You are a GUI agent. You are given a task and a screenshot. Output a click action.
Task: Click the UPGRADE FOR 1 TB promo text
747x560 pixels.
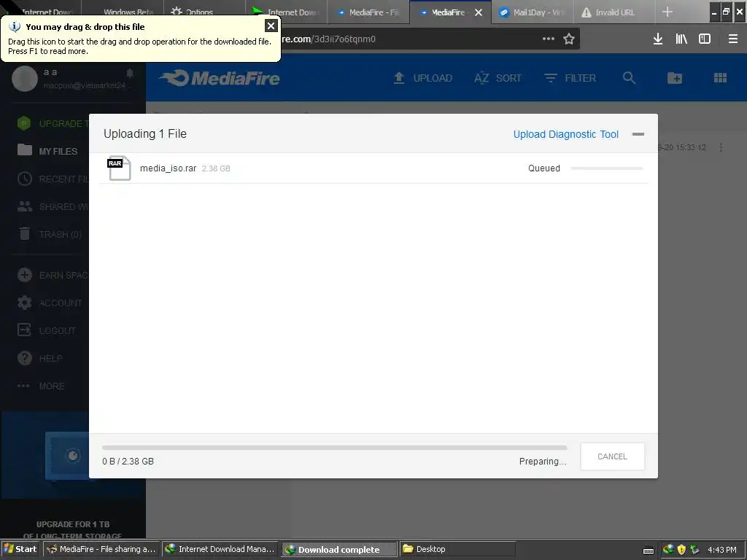pyautogui.click(x=73, y=524)
